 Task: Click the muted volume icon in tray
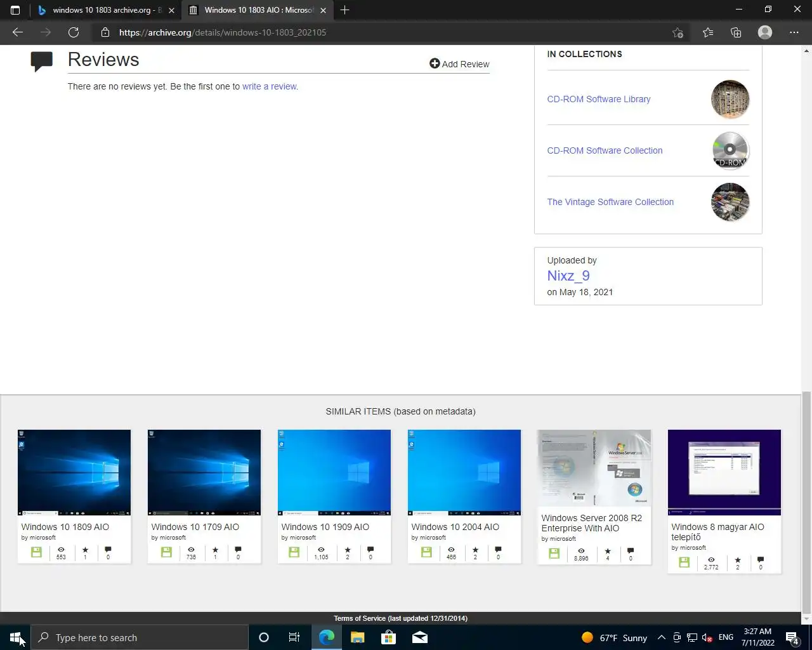[x=707, y=637]
